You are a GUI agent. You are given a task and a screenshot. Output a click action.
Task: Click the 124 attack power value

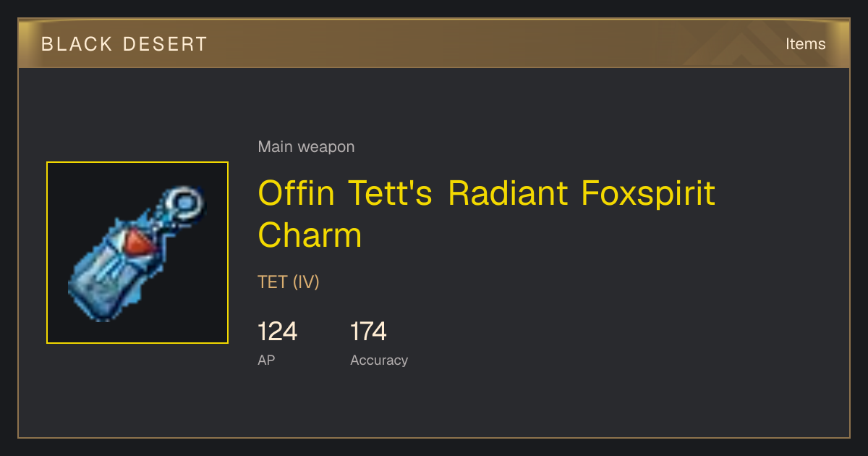(277, 332)
